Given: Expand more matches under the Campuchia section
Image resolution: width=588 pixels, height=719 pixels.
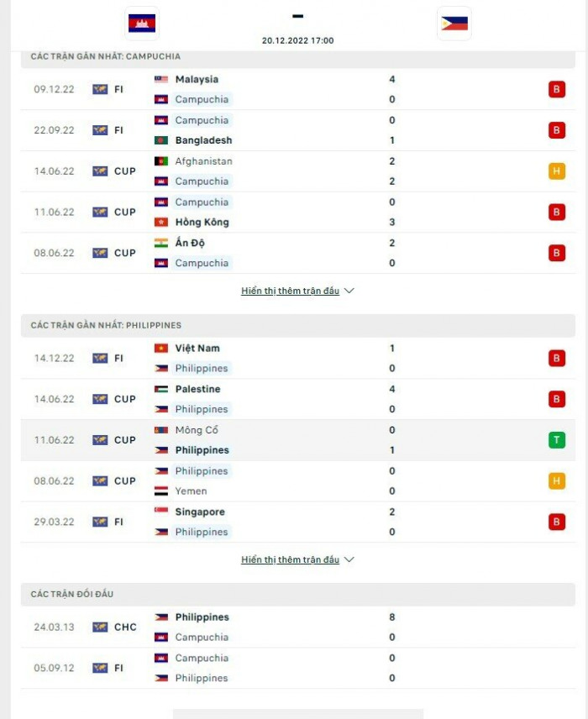Looking at the screenshot, I should 297,291.
